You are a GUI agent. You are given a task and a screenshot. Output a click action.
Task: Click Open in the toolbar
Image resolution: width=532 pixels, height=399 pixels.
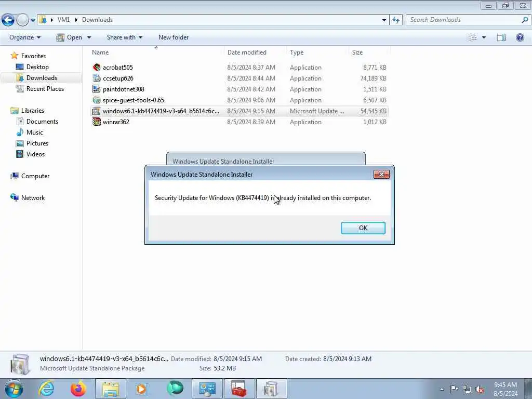coord(70,37)
